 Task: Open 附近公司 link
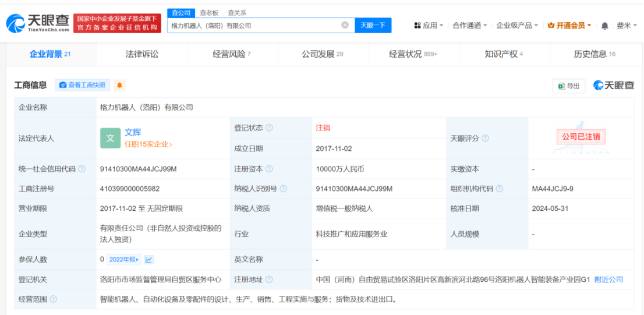(x=608, y=279)
